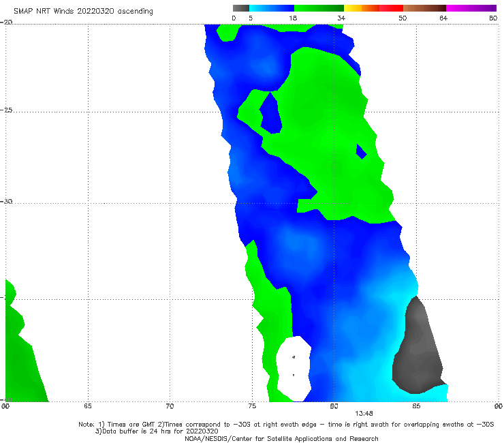Viewport: 504px width, 443px height.
Task: Click the note line starting 'Note: 1) Times are GMT'
Action: 286,425
